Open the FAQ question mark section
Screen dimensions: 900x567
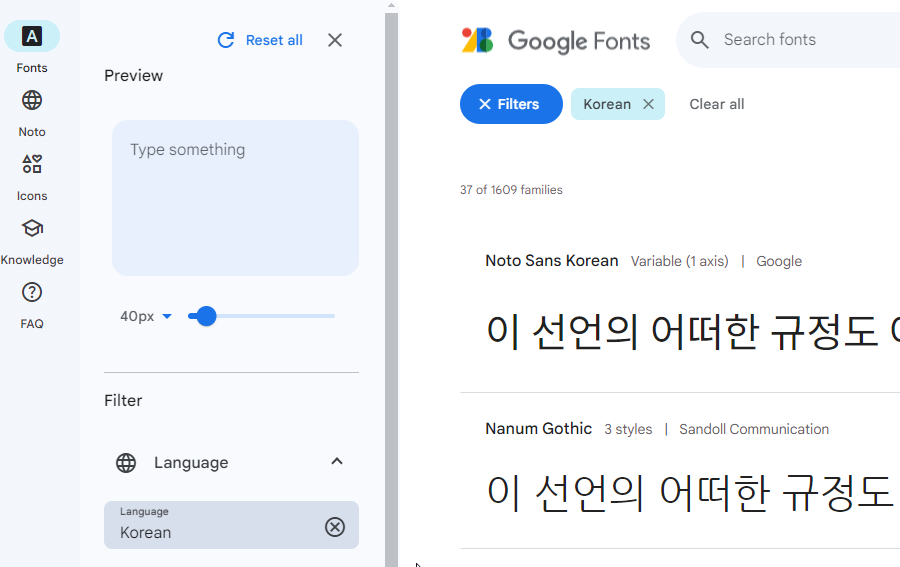click(32, 293)
